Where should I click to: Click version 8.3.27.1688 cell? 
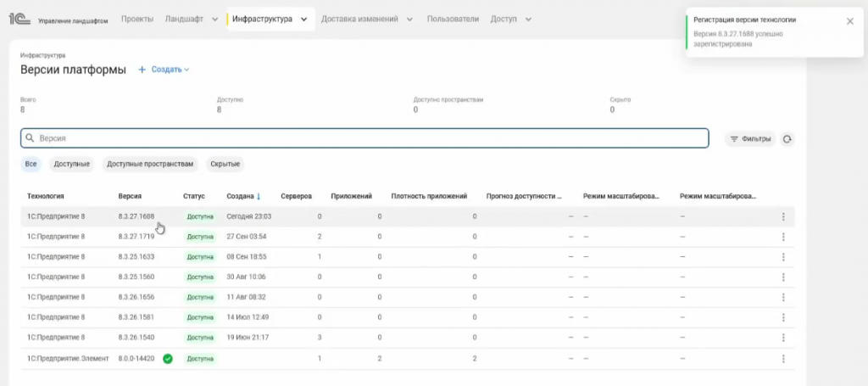(136, 216)
